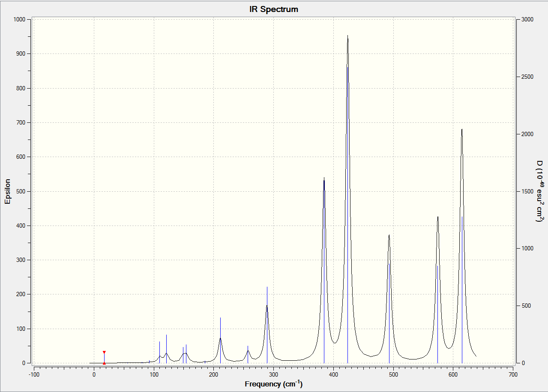Select the tallest peak near 424 cm-1
This screenshot has width=548, height=392.
click(347, 36)
